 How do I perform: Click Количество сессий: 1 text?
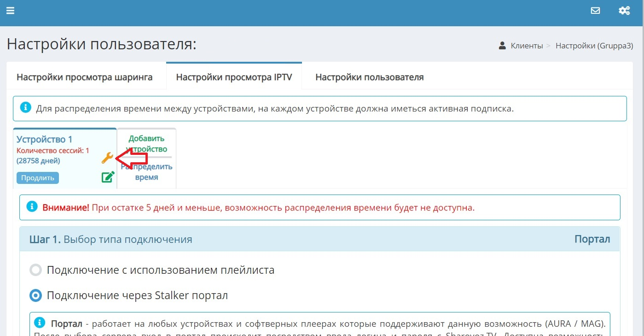(53, 151)
